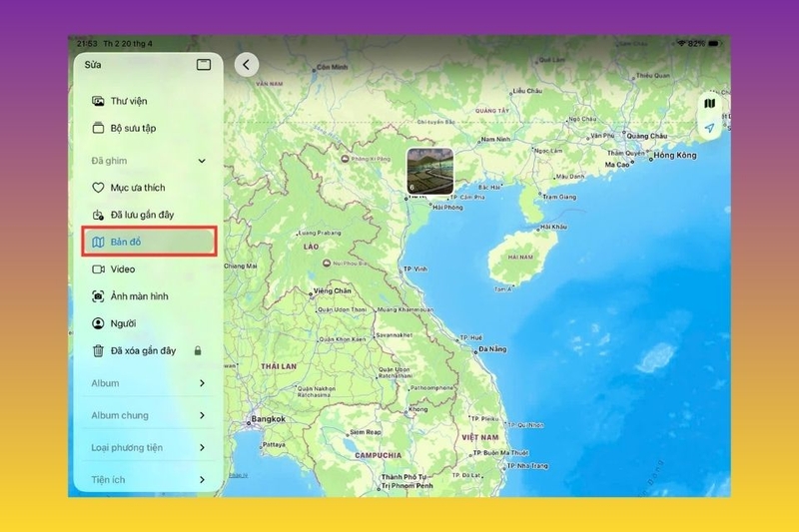Open Đã xóa gần đây

point(147,350)
